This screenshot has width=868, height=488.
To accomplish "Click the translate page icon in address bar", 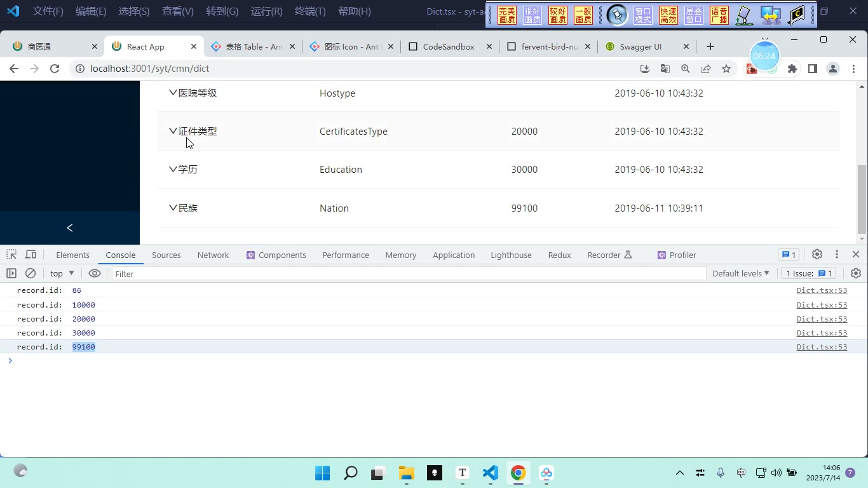I will coord(665,69).
